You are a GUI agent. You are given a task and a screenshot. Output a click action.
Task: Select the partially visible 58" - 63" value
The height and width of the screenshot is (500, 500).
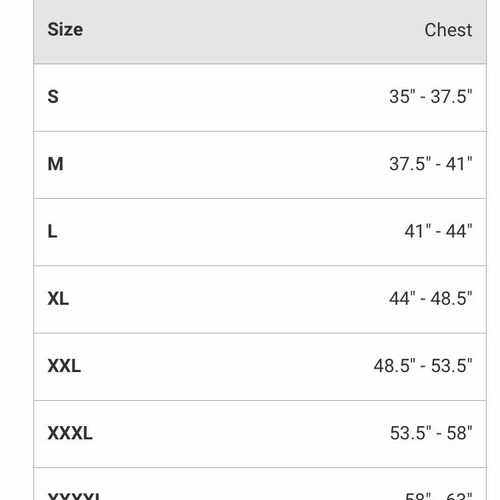pyautogui.click(x=439, y=496)
